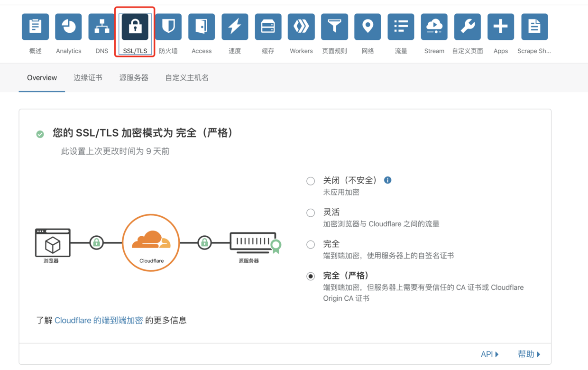Image resolution: width=588 pixels, height=370 pixels.
Task: Open the Analytics pie chart icon
Action: point(68,27)
